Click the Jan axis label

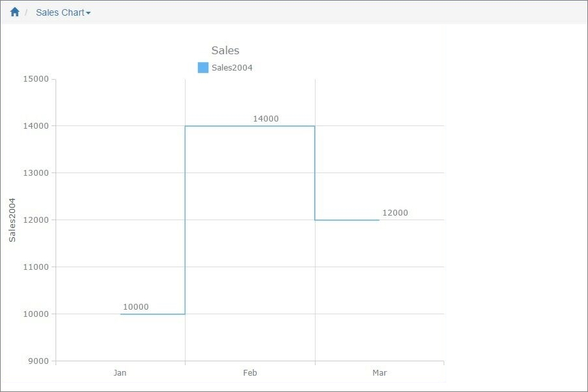(x=120, y=372)
